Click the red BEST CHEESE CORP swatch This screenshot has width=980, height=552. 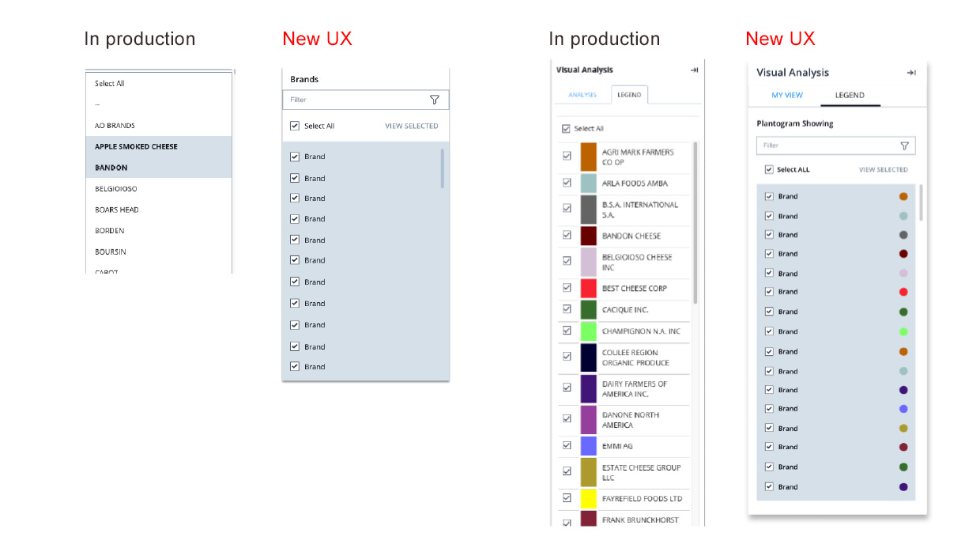(x=588, y=288)
